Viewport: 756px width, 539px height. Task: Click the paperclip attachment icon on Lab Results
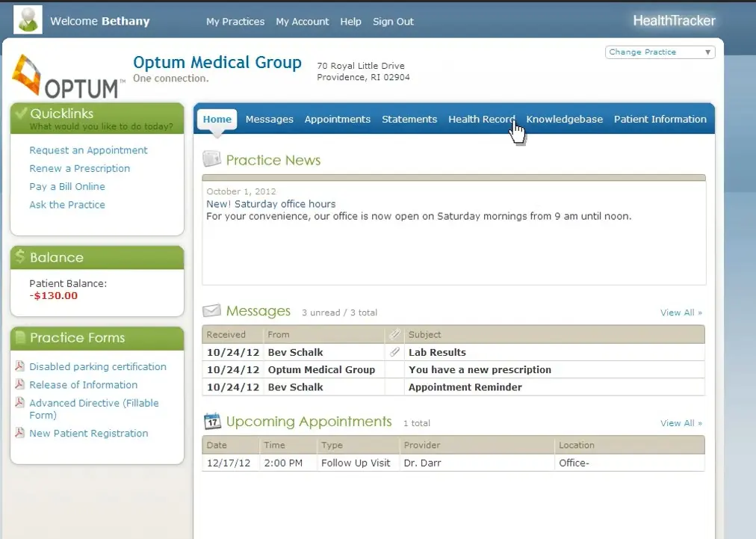coord(394,351)
